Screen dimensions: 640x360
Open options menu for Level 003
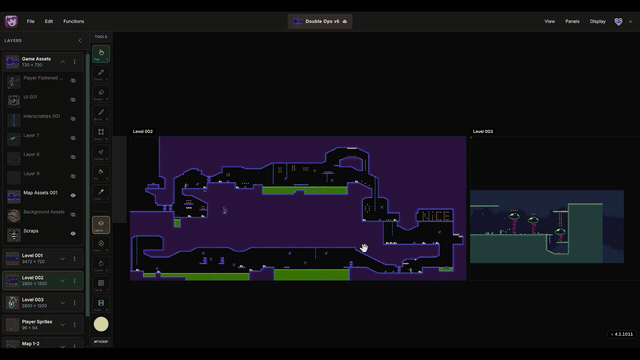pyautogui.click(x=75, y=302)
